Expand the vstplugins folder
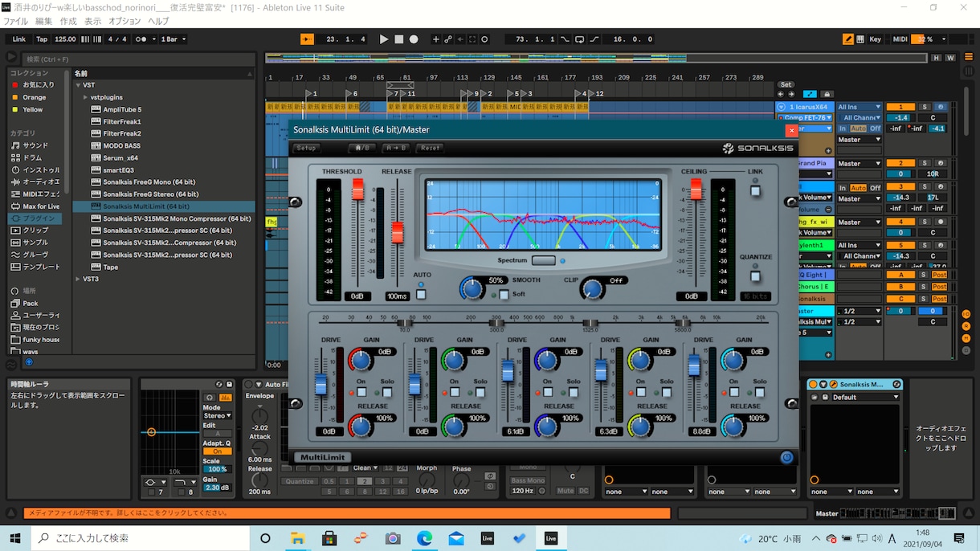 coord(85,97)
